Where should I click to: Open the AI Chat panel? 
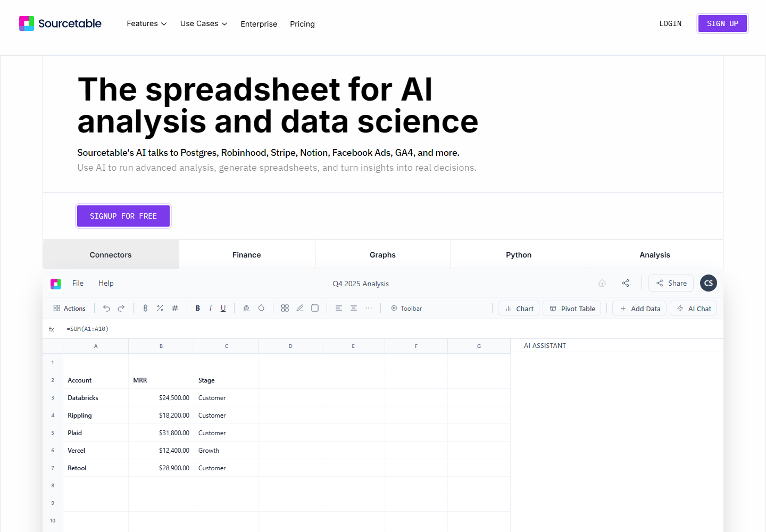pyautogui.click(x=694, y=309)
